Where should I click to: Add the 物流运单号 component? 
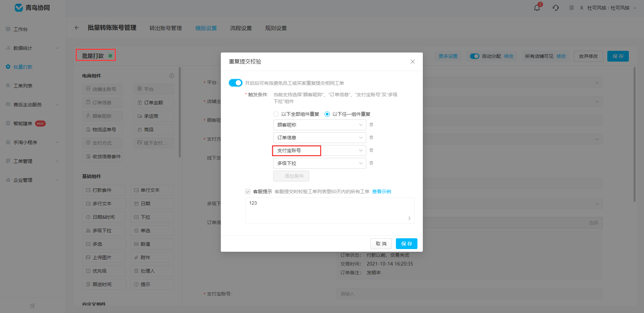click(102, 130)
